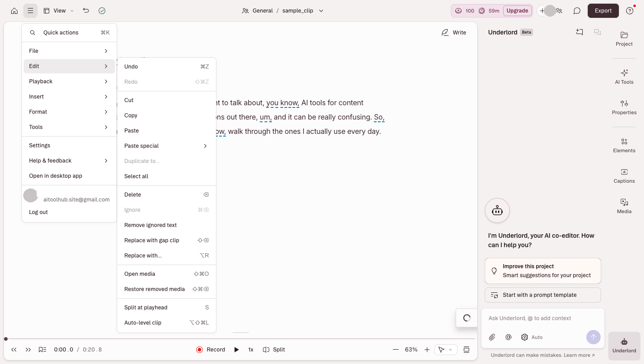Choose Split at playhead

tap(166, 308)
